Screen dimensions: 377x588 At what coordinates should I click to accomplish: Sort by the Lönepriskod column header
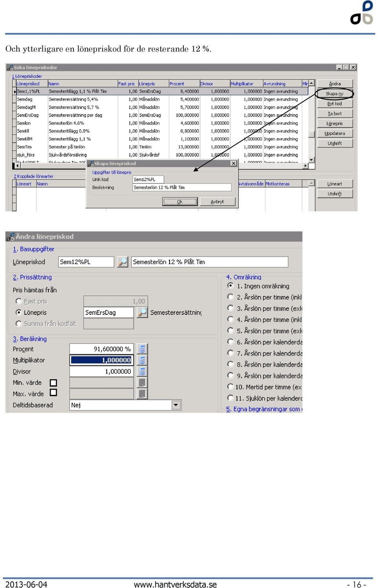pyautogui.click(x=32, y=84)
